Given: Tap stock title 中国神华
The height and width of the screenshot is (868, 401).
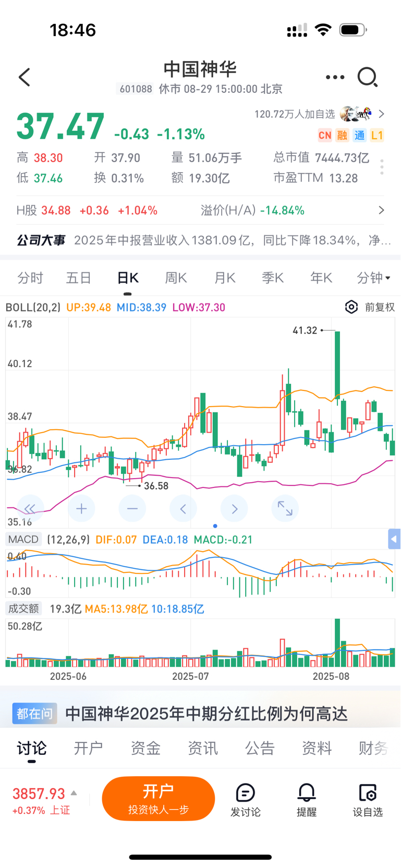Looking at the screenshot, I should 200,69.
